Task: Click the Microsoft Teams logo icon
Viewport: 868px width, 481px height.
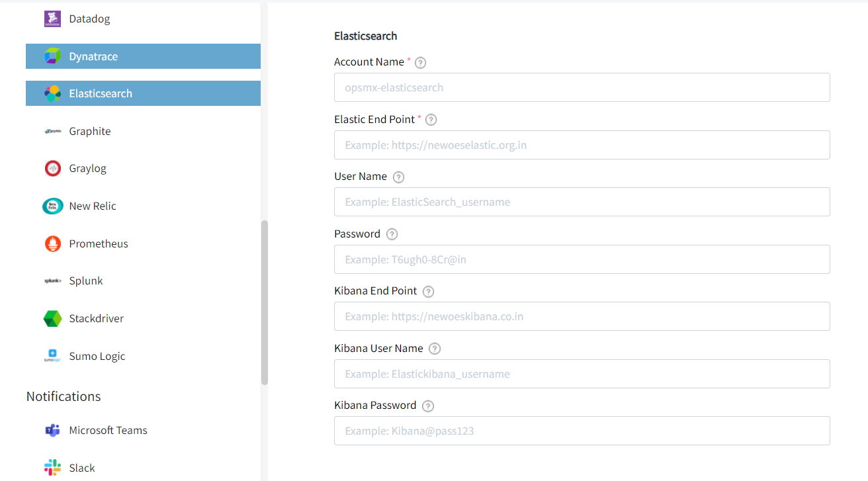Action: tap(52, 429)
